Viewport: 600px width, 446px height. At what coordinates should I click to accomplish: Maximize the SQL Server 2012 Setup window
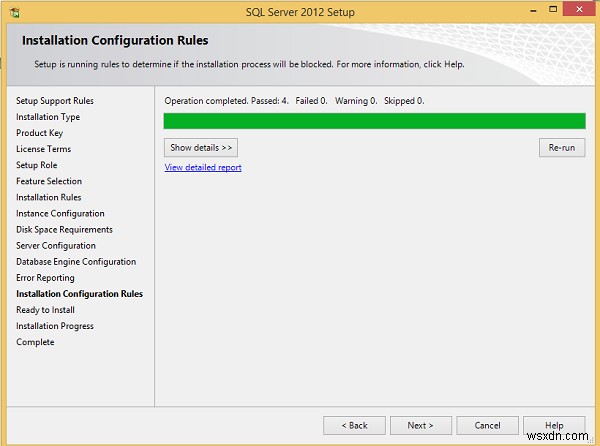(553, 9)
